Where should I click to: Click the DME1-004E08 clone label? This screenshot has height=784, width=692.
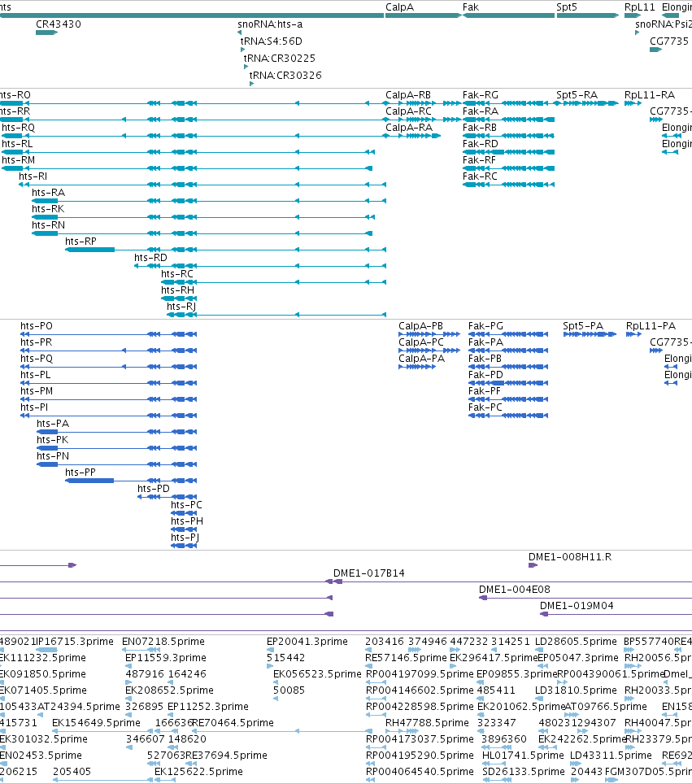[515, 590]
